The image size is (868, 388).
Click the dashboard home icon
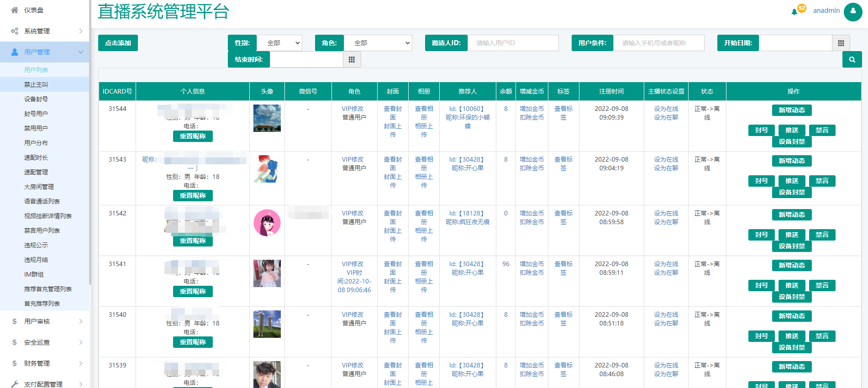click(15, 10)
